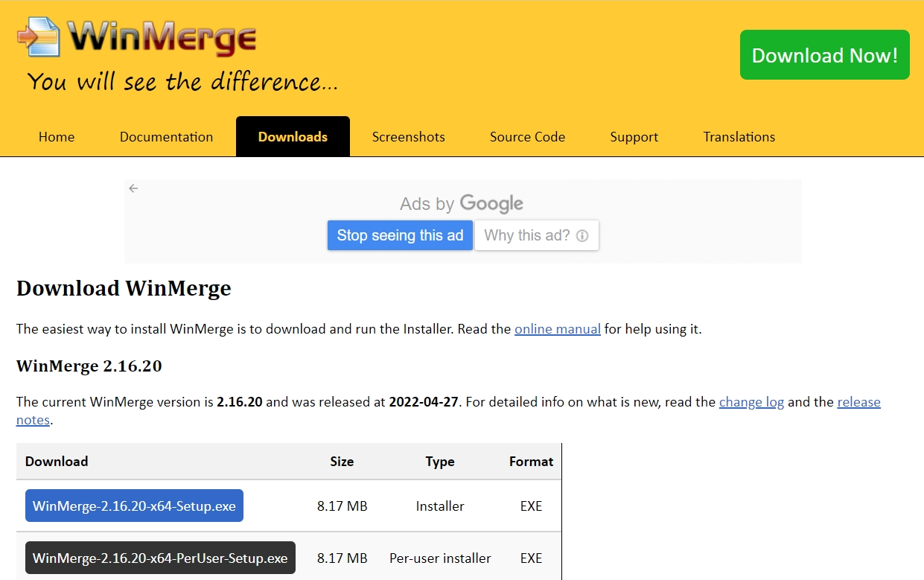Click the Download column header
Viewport: 924px width, 580px height.
[x=56, y=462]
